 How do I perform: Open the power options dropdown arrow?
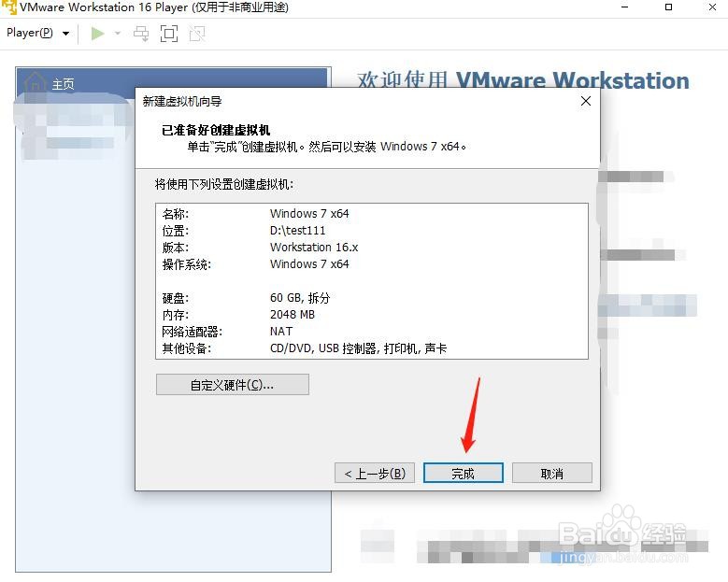118,34
